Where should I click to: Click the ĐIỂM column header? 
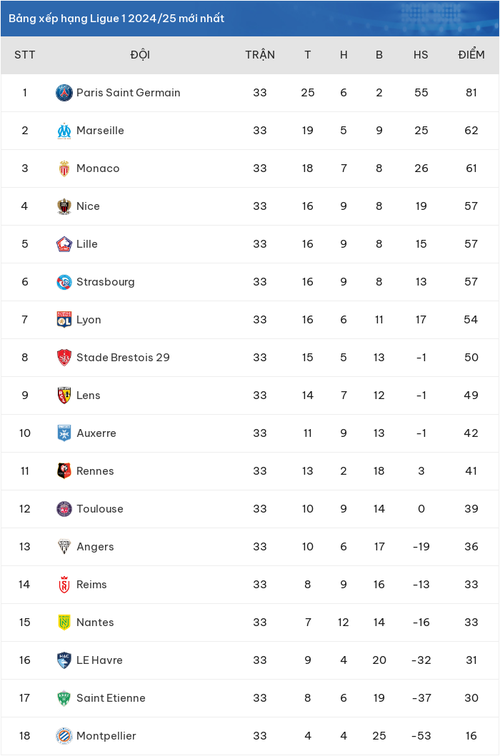[471, 54]
